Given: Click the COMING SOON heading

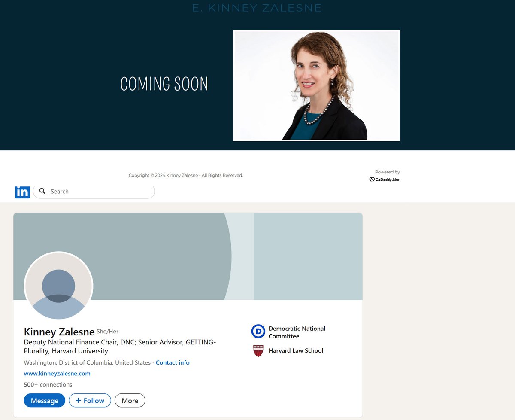Looking at the screenshot, I should pyautogui.click(x=164, y=84).
